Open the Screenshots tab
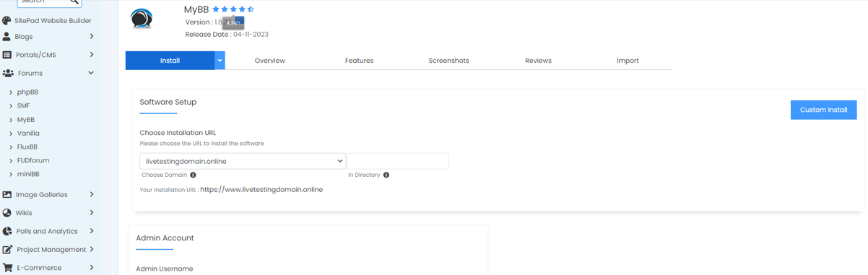 click(x=448, y=61)
